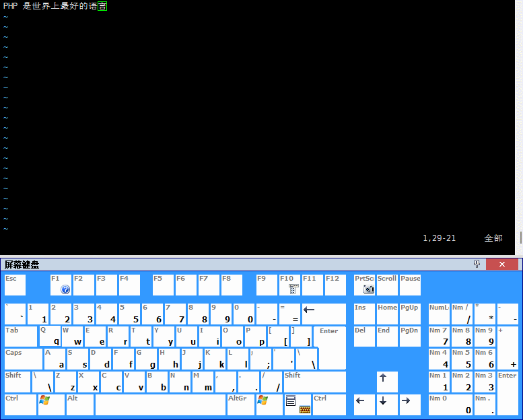Click the AltGr key
523x420 pixels.
(x=241, y=405)
